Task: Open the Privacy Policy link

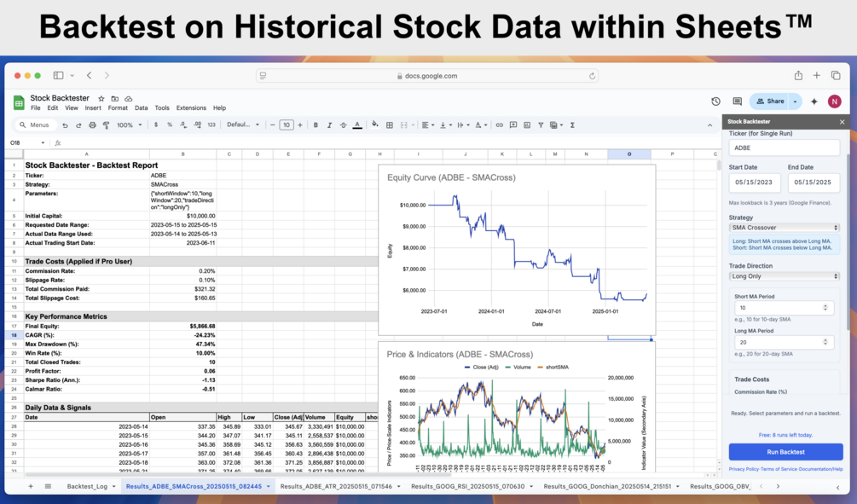Action: [x=744, y=469]
